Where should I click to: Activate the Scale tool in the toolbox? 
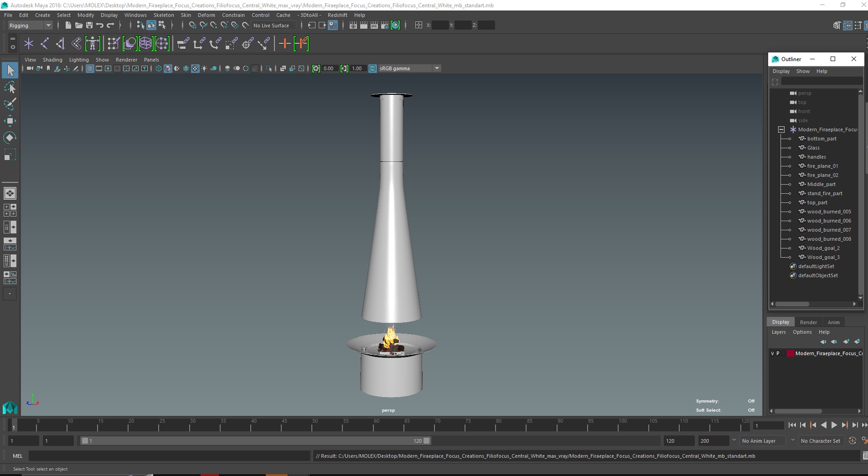pos(10,155)
